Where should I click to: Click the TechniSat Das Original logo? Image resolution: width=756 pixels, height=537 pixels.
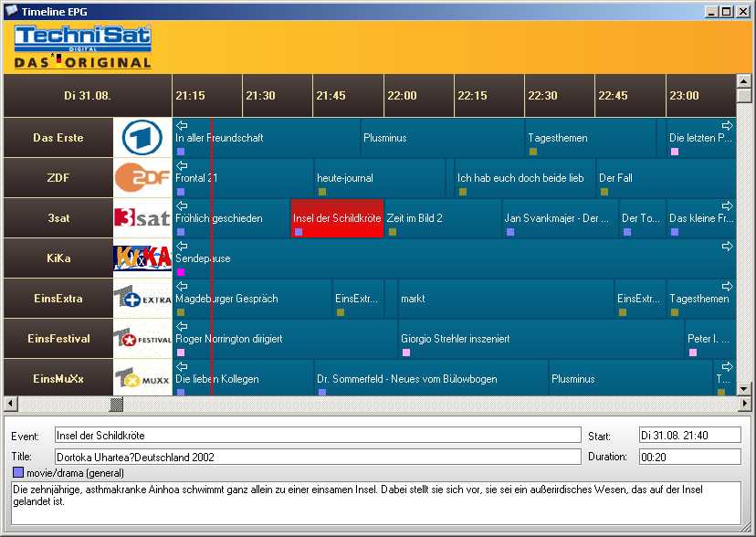tap(83, 47)
